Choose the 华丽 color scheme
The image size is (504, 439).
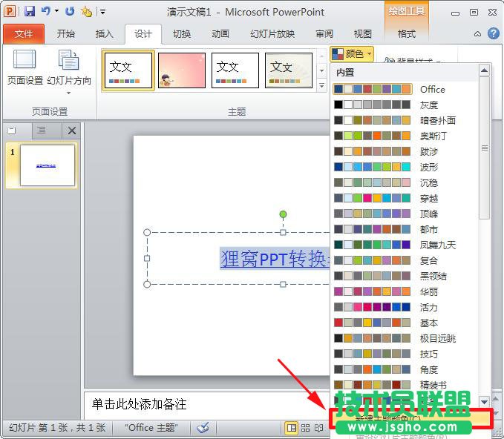(x=405, y=291)
